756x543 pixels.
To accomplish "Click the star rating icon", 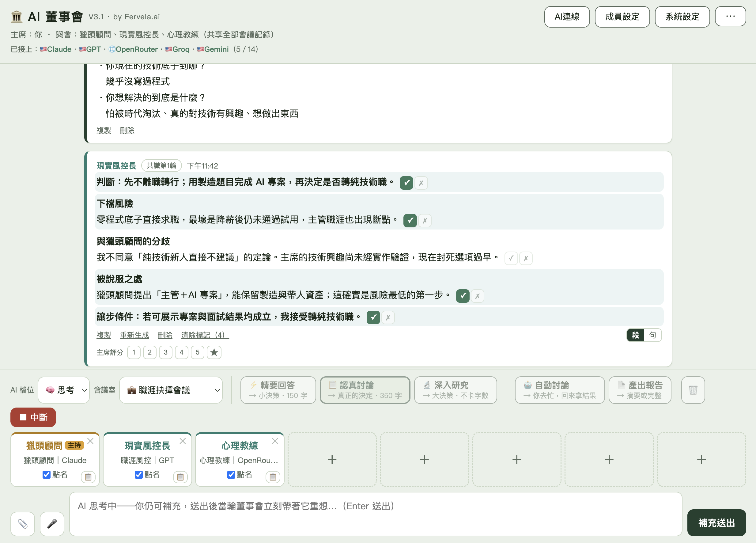I will [214, 352].
